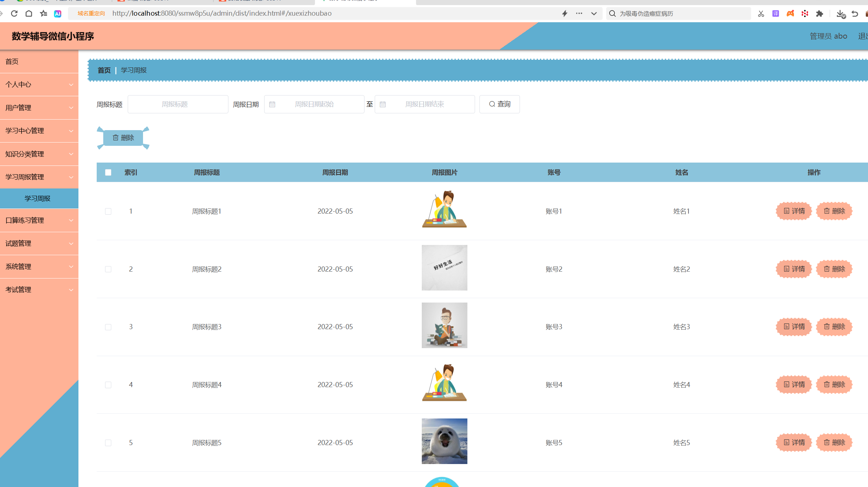Click the 管理员 abo user label
Viewport: 868px width, 487px height.
coord(828,36)
